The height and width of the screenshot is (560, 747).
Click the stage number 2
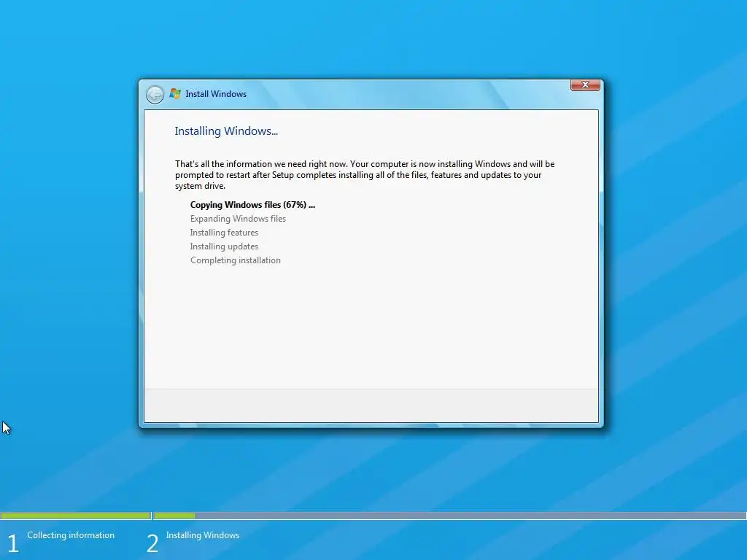152,543
